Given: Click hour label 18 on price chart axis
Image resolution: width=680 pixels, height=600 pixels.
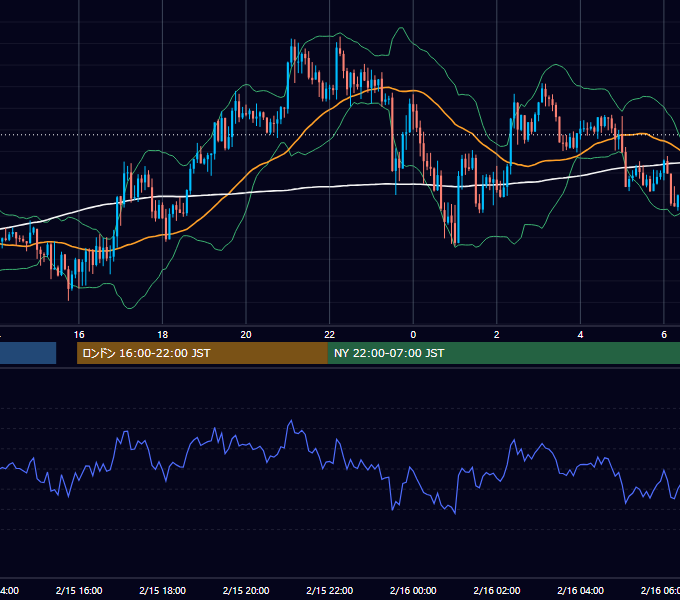Looking at the screenshot, I should point(163,335).
